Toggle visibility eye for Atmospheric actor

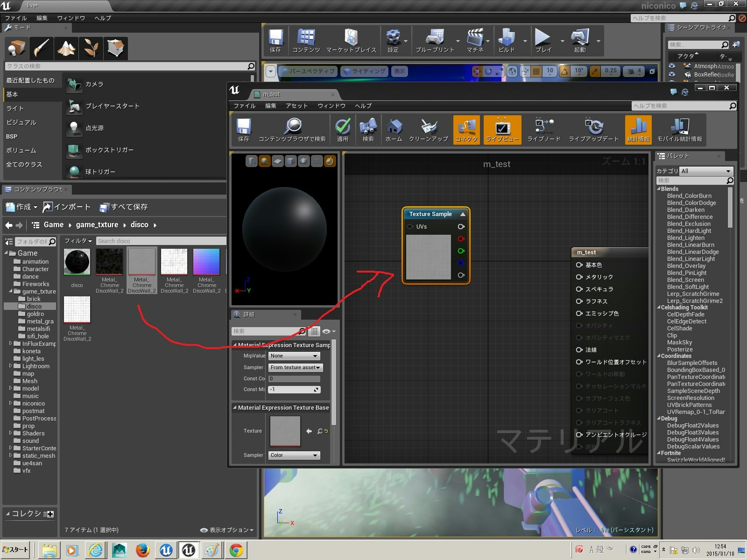point(672,66)
